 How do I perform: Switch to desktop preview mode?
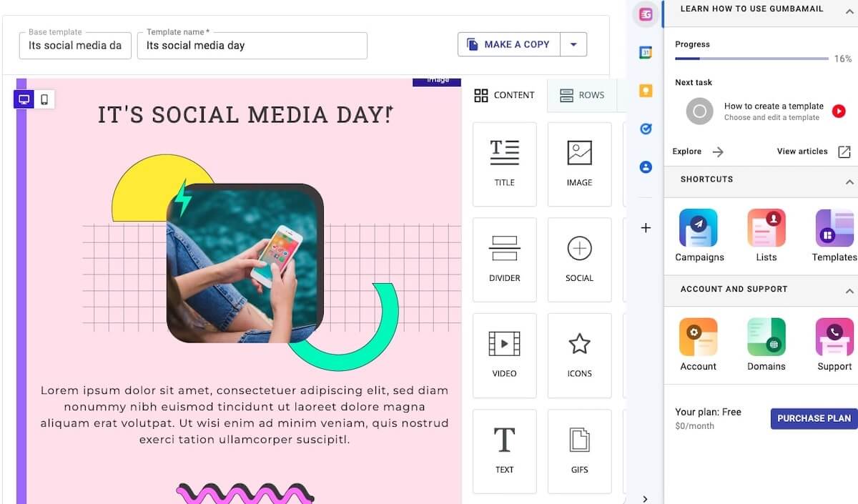pyautogui.click(x=24, y=99)
